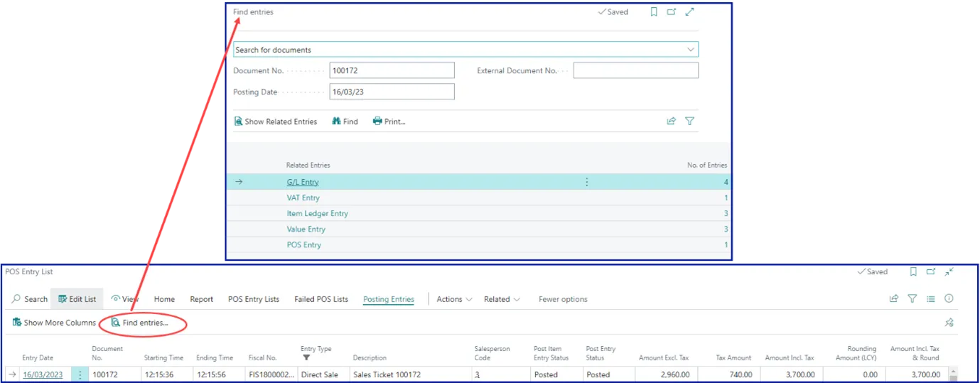Share the POS Entry List via share icon
This screenshot has width=980, height=383.
(894, 299)
